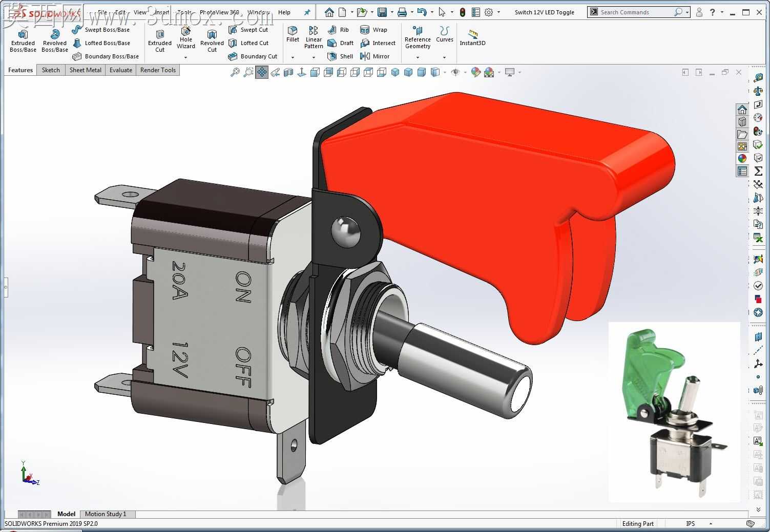
Task: Open the Hole Wizard dropdown arrow
Action: coord(186,57)
